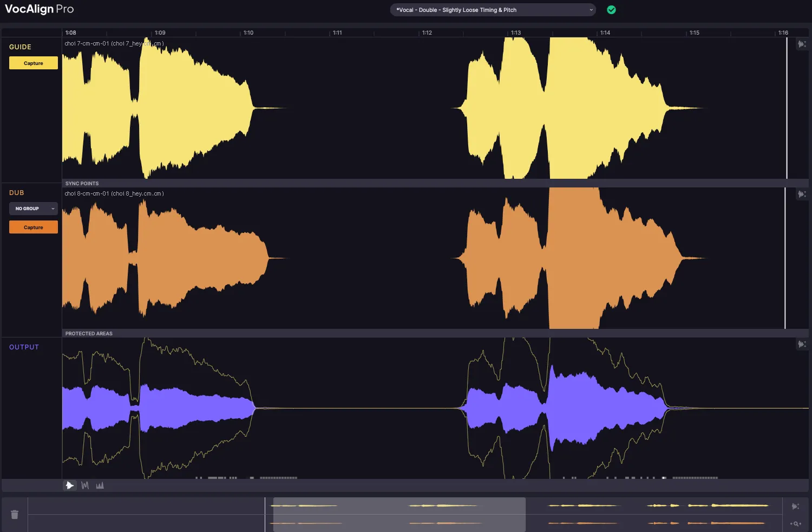The width and height of the screenshot is (812, 532).
Task: Click the trash icon to delete captures
Action: (15, 515)
